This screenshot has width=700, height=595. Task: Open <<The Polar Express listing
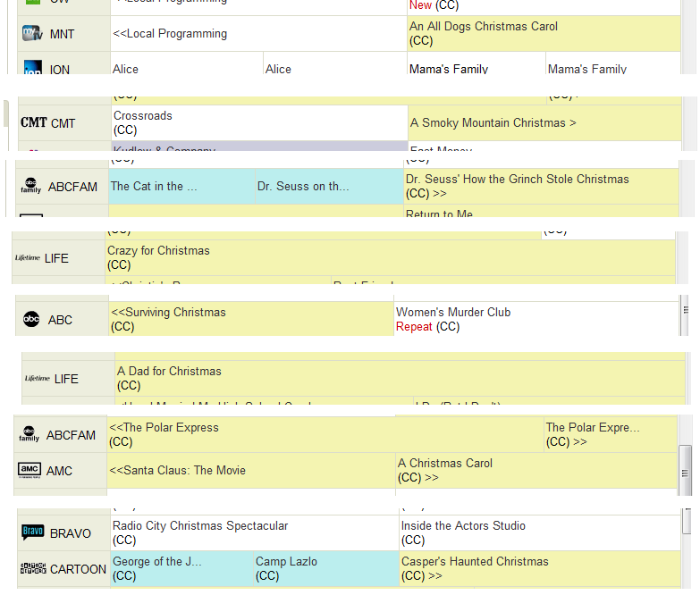tap(325, 434)
